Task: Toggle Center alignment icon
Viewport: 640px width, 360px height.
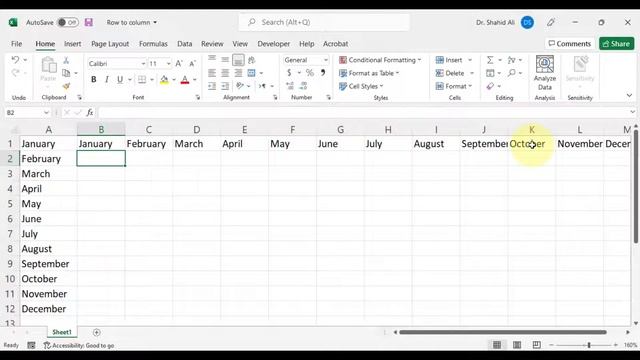Action: [225, 73]
